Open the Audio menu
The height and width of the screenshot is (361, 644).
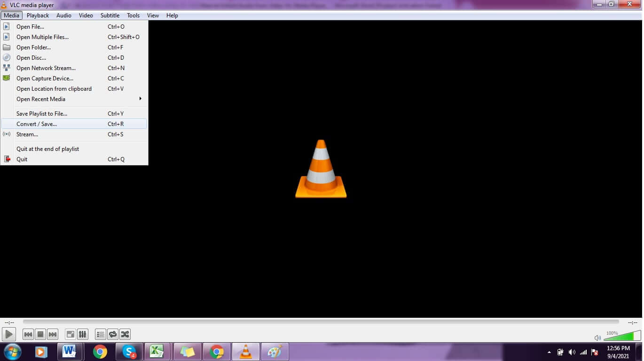pyautogui.click(x=64, y=15)
